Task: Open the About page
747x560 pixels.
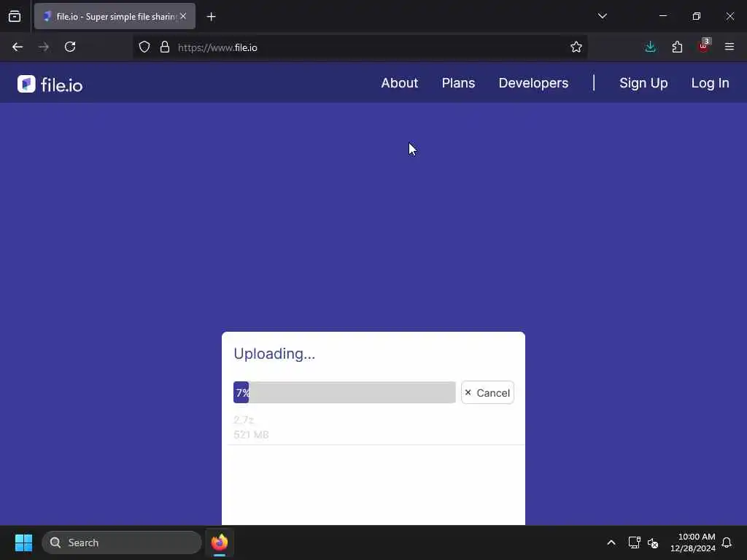Action: [x=400, y=83]
